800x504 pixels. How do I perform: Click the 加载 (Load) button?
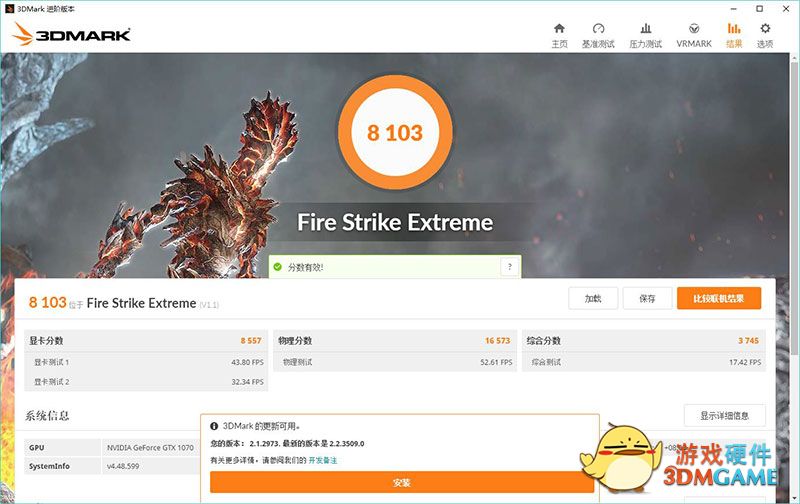(x=593, y=298)
